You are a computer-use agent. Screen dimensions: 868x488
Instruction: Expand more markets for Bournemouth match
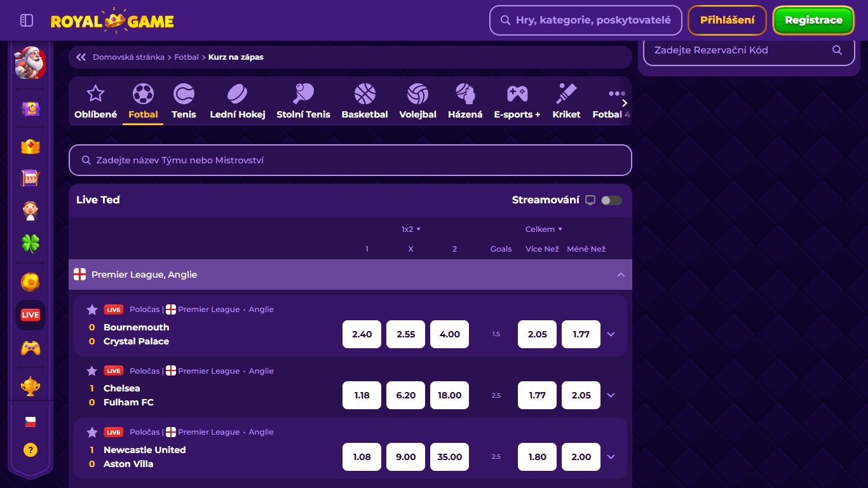tap(611, 334)
